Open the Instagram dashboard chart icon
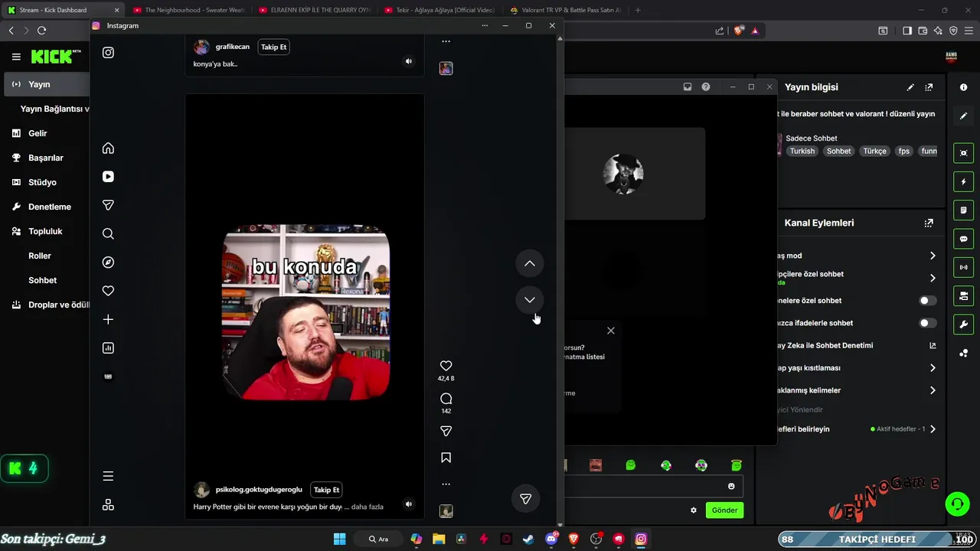 (108, 348)
